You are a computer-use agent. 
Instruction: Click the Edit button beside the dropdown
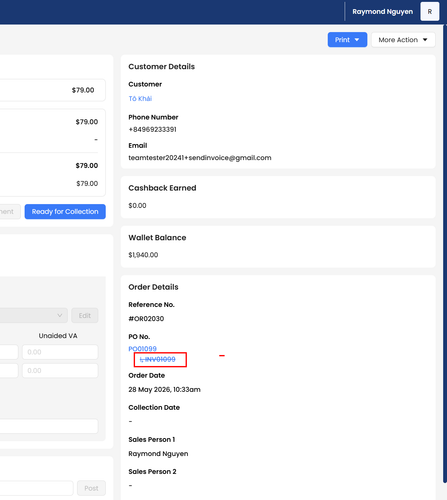(85, 315)
